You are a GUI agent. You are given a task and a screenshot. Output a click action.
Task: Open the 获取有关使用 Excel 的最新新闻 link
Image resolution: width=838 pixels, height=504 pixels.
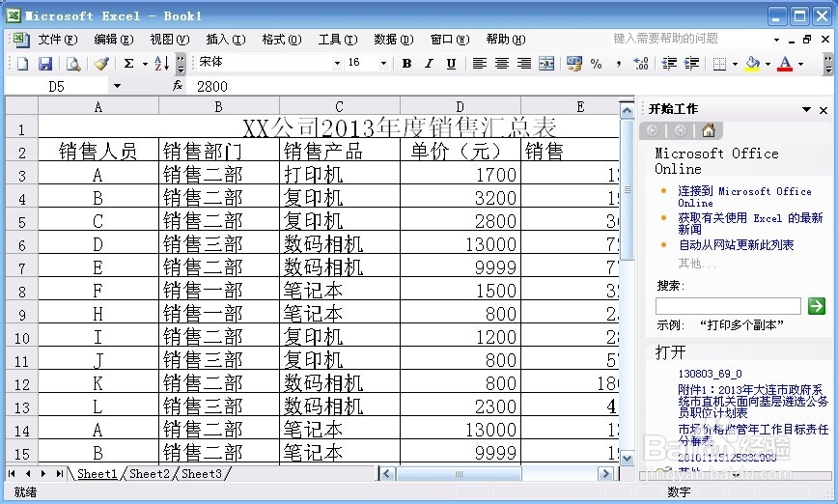click(750, 223)
